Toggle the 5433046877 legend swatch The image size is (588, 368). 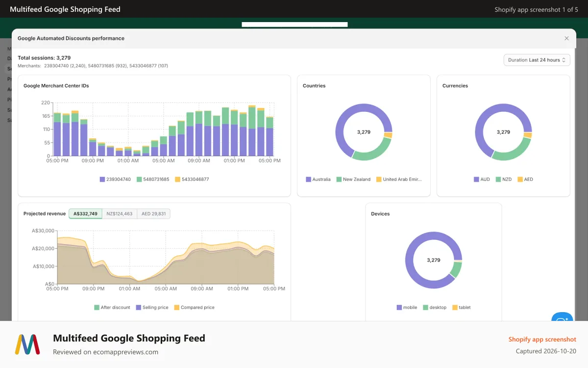click(177, 180)
